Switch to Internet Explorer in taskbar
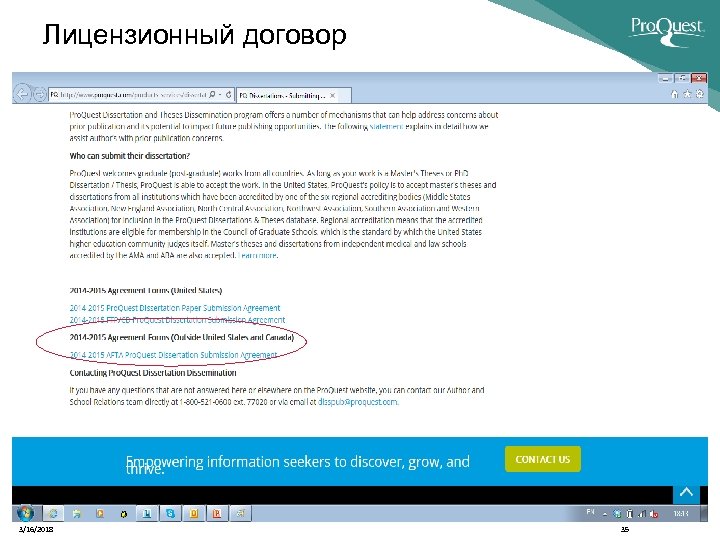Screen dimensions: 720x540 point(53,513)
